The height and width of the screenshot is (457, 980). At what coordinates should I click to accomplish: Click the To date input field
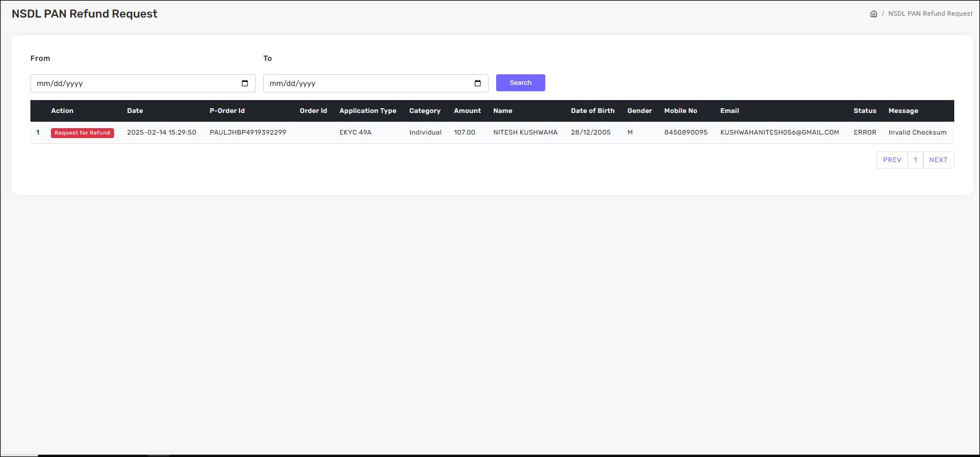click(x=367, y=83)
